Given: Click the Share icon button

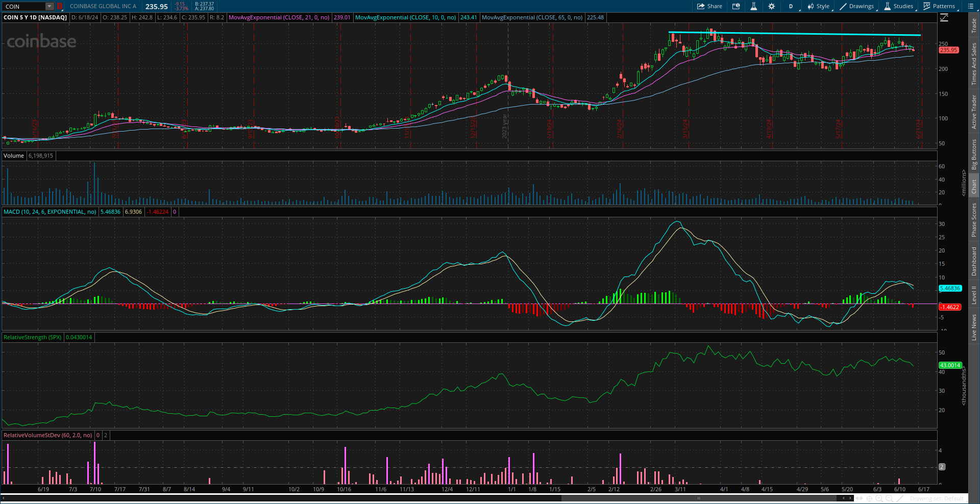Looking at the screenshot, I should [709, 6].
